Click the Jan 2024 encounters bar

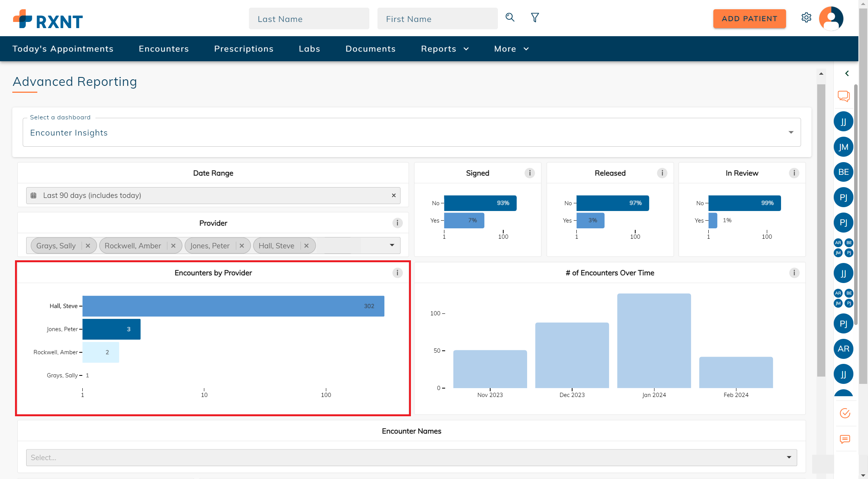pos(654,341)
